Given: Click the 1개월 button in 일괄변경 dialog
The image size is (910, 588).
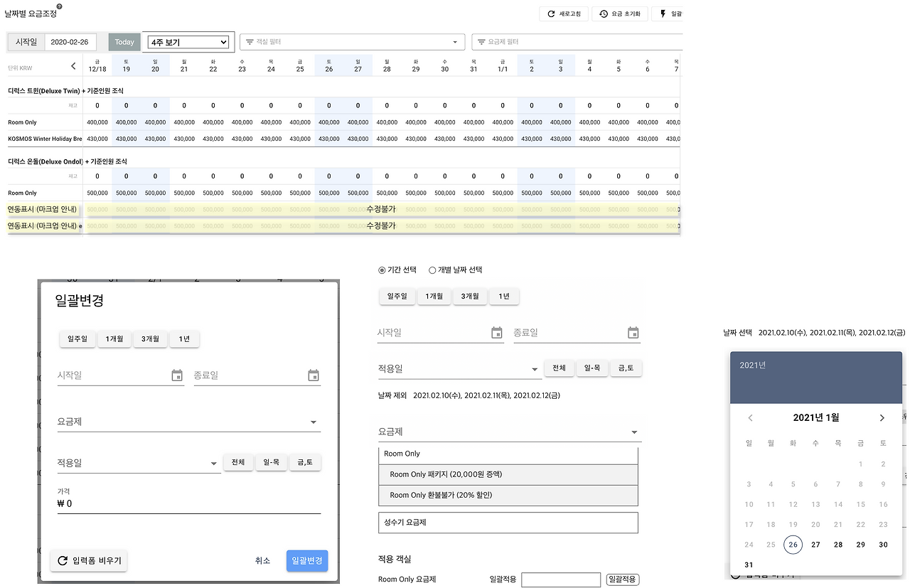Looking at the screenshot, I should (x=114, y=339).
